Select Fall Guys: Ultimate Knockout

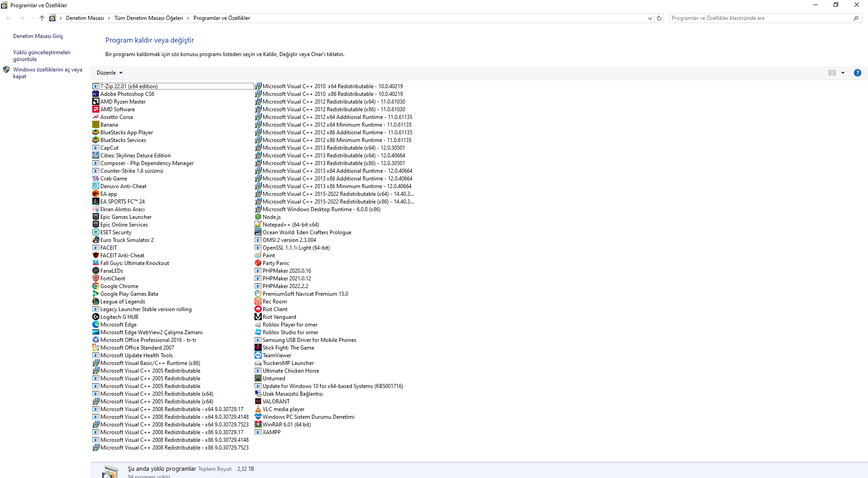click(131, 263)
